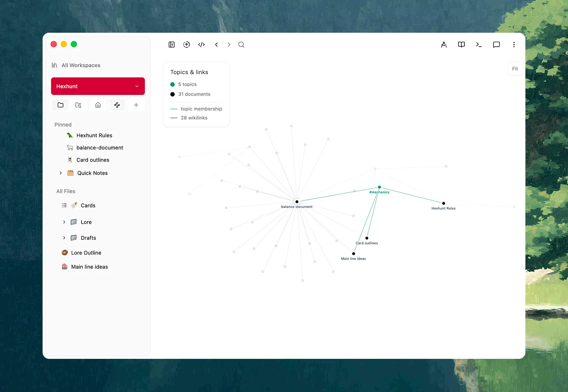Open the code view icon
Image resolution: width=568 pixels, height=392 pixels.
201,45
